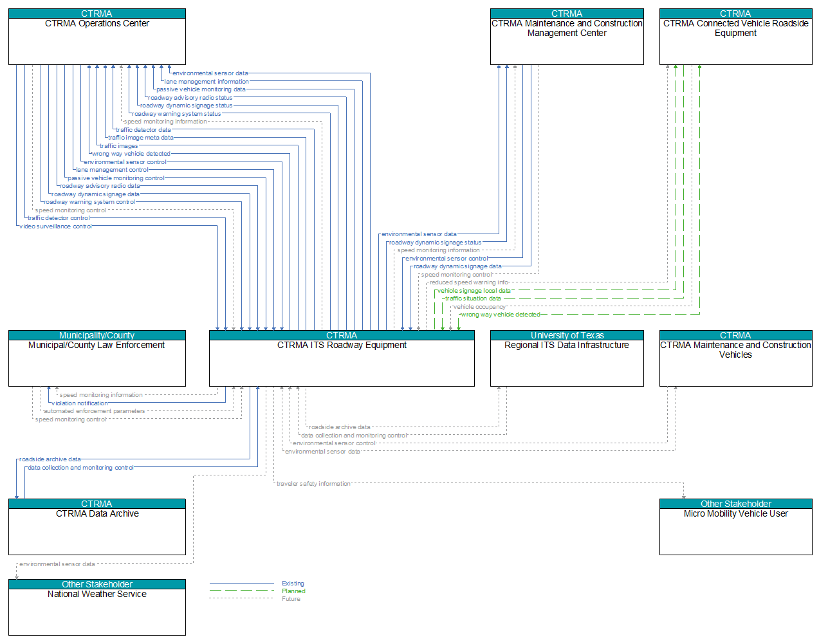Click the 'roadway advisory radio data' label
Image resolution: width=819 pixels, height=644 pixels.
100,186
